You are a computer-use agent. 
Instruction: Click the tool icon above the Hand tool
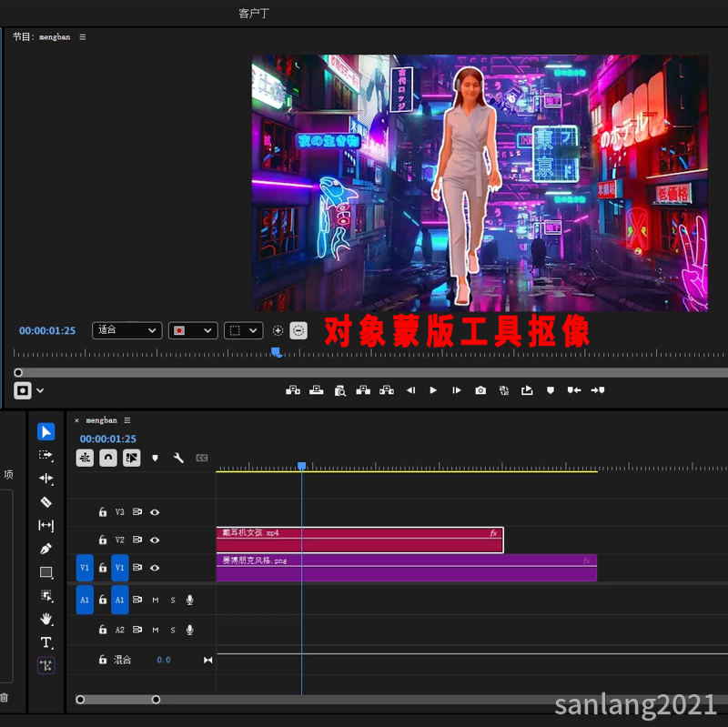46,596
